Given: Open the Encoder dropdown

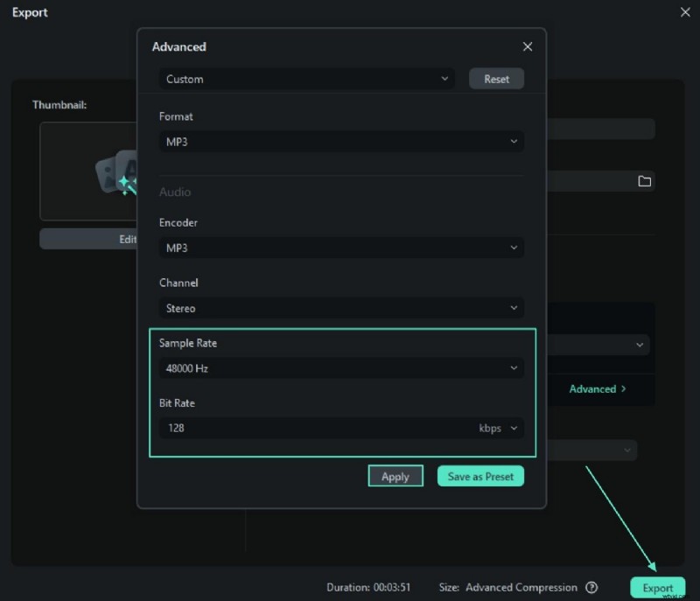Looking at the screenshot, I should [x=340, y=248].
